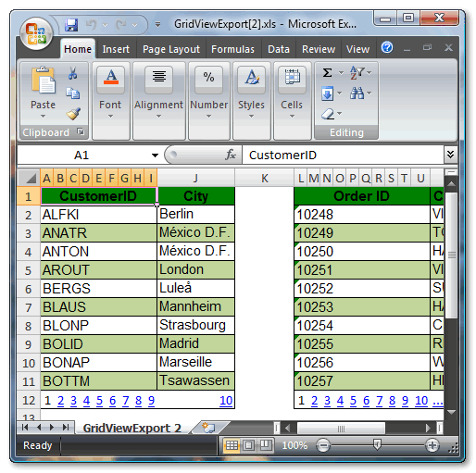The width and height of the screenshot is (476, 473).
Task: Open Excel Help question mark icon
Action: tap(387, 47)
